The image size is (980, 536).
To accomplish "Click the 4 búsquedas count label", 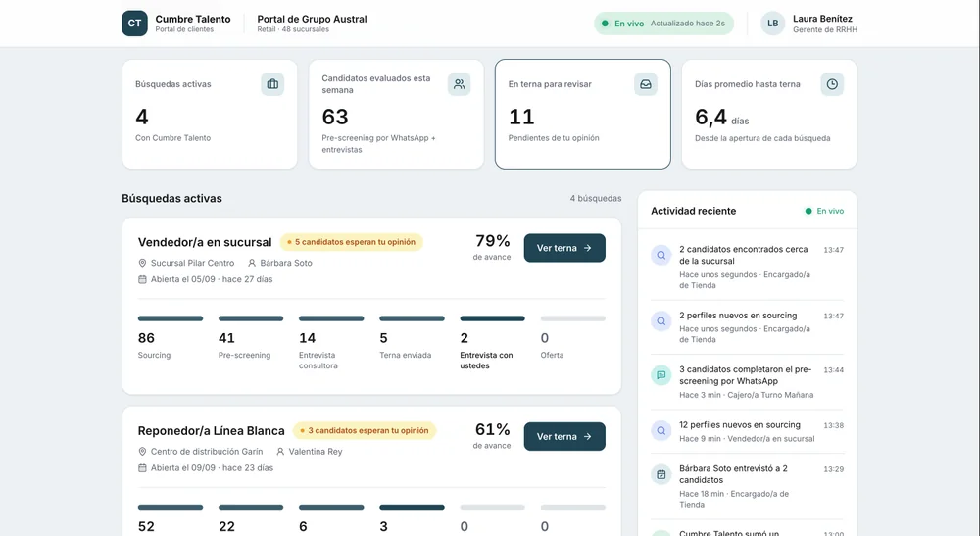I will coord(596,198).
